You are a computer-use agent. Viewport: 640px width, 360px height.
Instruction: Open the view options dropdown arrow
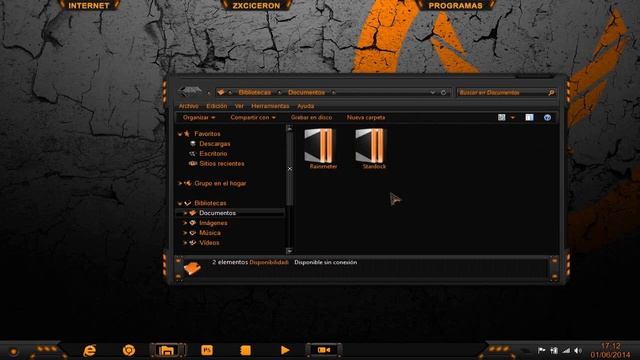coord(513,118)
